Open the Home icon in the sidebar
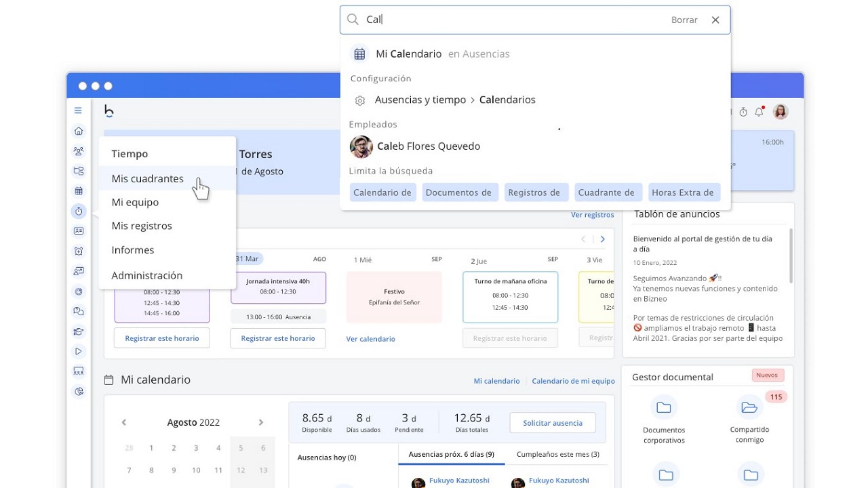The width and height of the screenshot is (868, 488). (79, 131)
